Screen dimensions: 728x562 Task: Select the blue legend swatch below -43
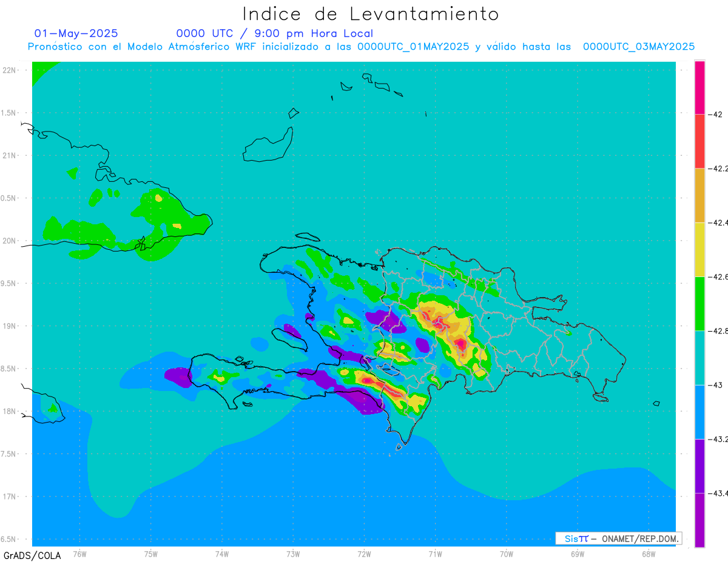coord(699,412)
